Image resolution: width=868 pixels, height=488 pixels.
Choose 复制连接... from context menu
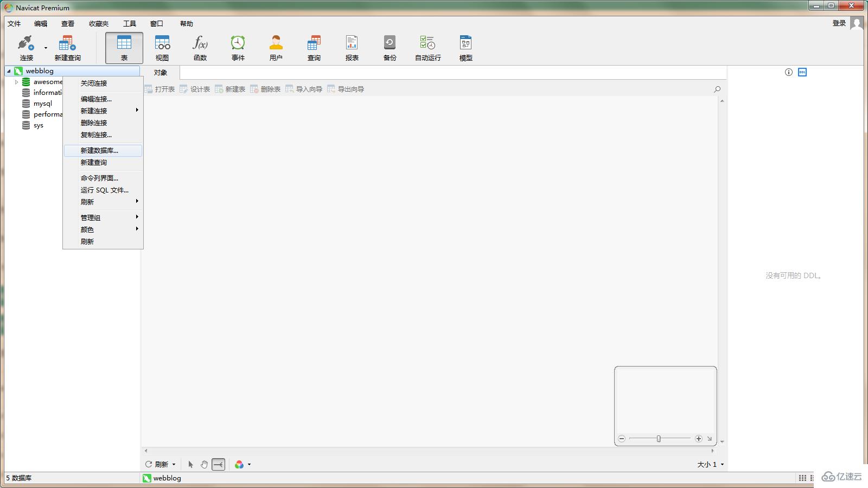pyautogui.click(x=103, y=134)
